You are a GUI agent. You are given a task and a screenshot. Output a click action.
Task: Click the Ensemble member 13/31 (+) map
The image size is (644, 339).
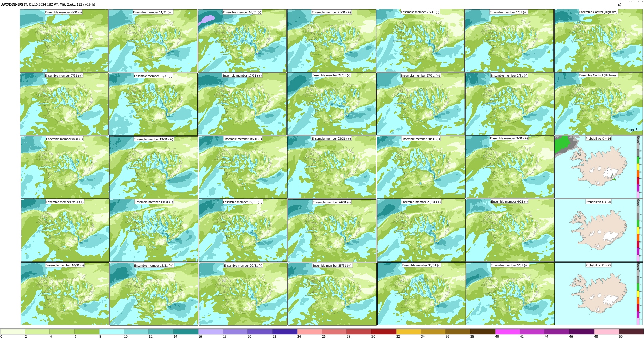(x=154, y=167)
